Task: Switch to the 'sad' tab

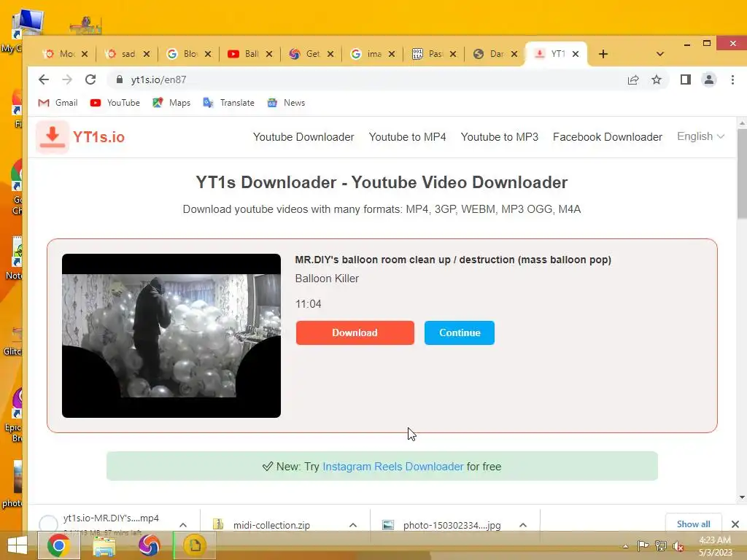Action: tap(126, 54)
